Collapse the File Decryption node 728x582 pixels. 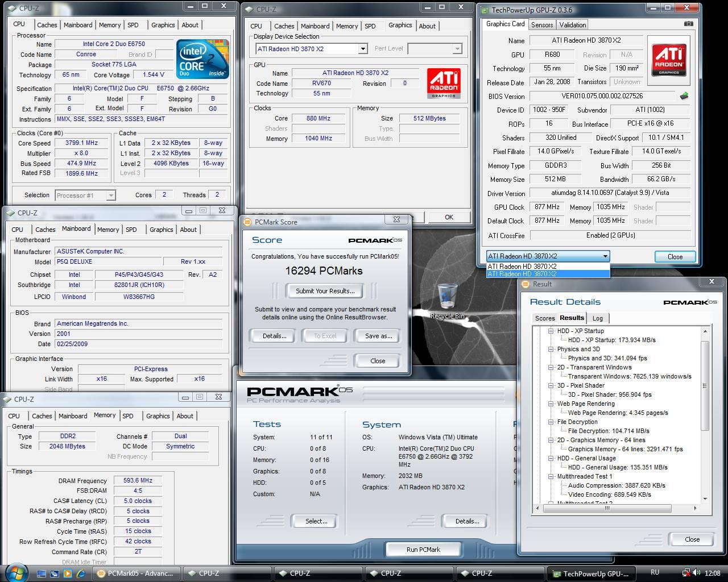coord(551,422)
